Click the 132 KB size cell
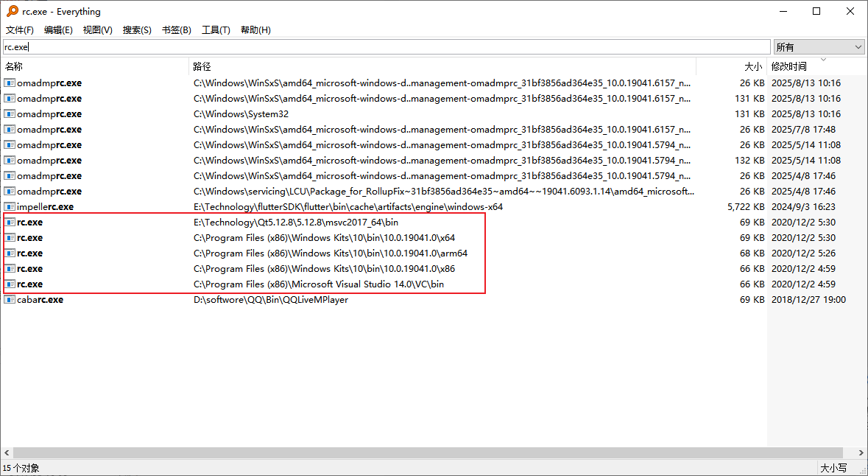Viewport: 868px width, 476px height. pos(749,160)
